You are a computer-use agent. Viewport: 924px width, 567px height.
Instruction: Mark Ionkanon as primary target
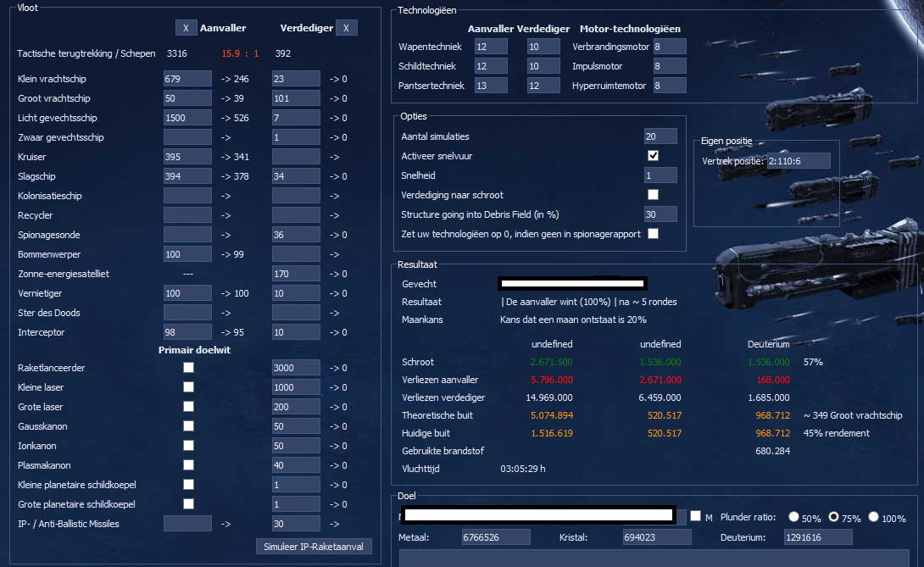tap(188, 445)
